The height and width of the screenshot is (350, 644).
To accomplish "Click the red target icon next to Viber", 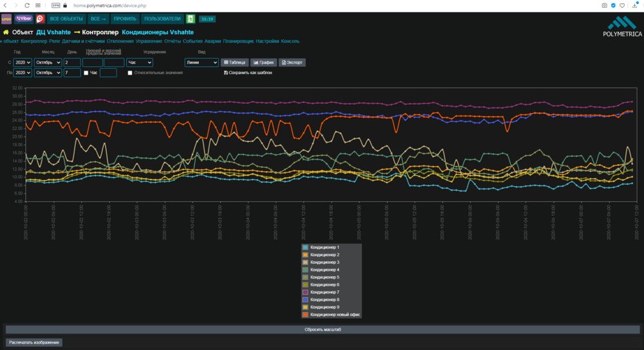I will pos(40,19).
